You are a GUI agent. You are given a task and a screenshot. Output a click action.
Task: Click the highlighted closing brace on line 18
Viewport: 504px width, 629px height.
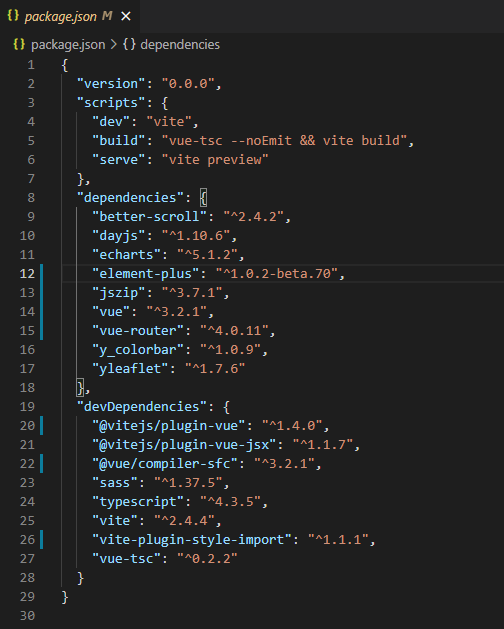[80, 388]
